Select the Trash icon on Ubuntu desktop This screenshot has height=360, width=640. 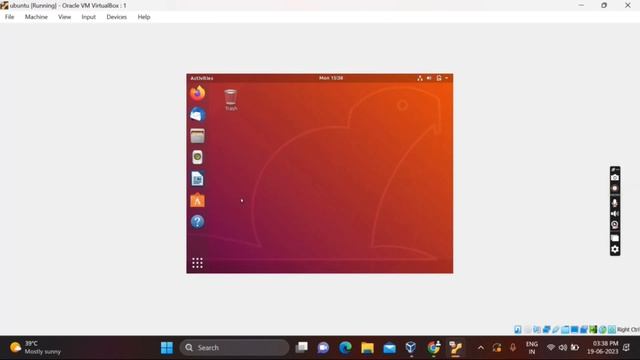(231, 100)
